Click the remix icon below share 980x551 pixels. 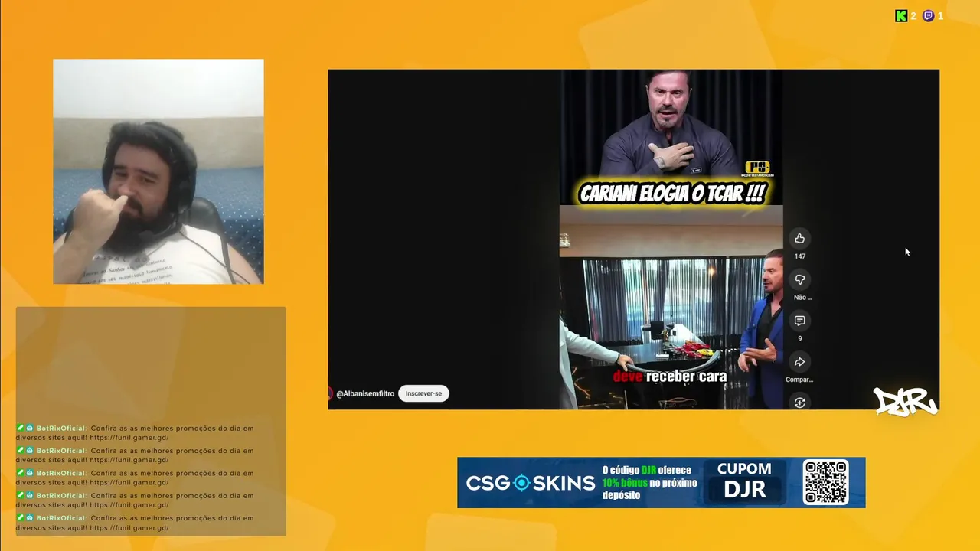799,402
